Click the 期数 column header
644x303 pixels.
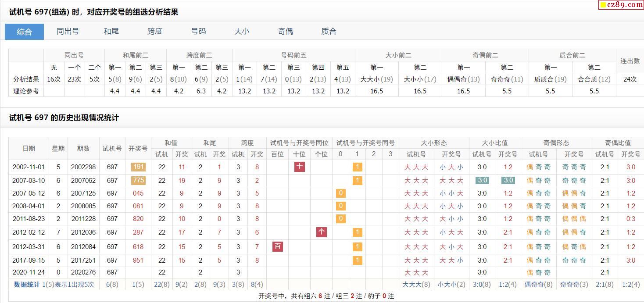coord(83,149)
